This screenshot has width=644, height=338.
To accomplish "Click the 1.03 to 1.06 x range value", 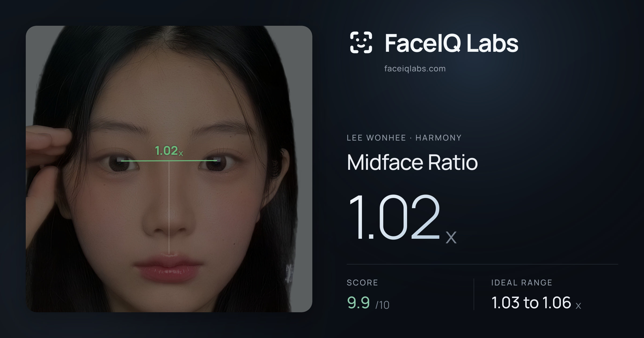I will pos(536,303).
